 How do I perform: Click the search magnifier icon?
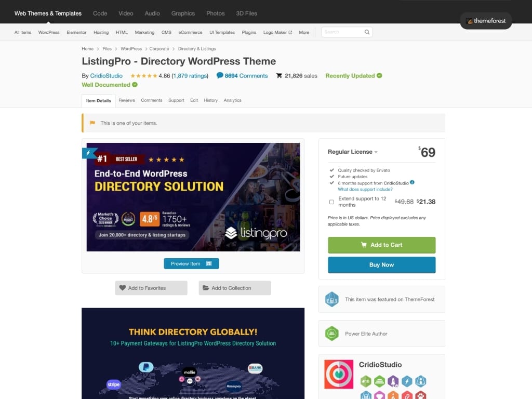pos(367,32)
